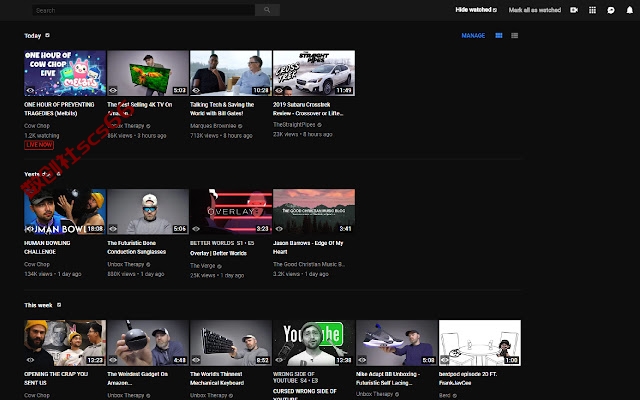Toggle watched eye on Opening The Crap thumbnail
The width and height of the screenshot is (640, 400).
31,360
